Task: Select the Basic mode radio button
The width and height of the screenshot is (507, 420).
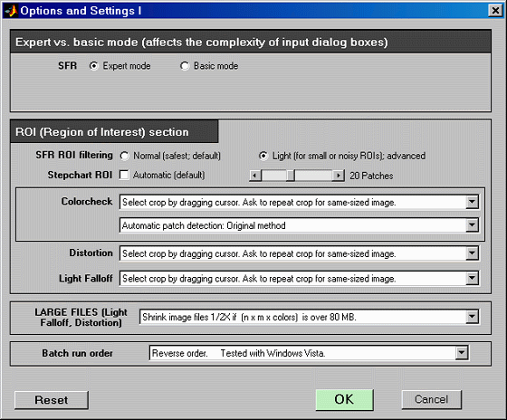Action: [x=185, y=66]
